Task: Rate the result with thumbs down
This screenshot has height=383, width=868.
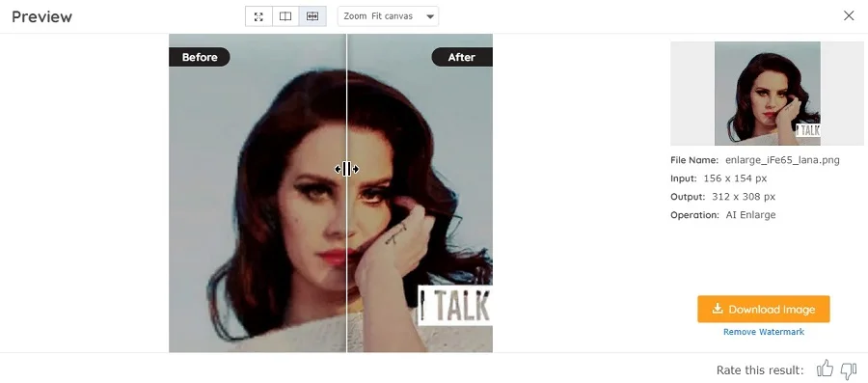Action: pos(849,369)
